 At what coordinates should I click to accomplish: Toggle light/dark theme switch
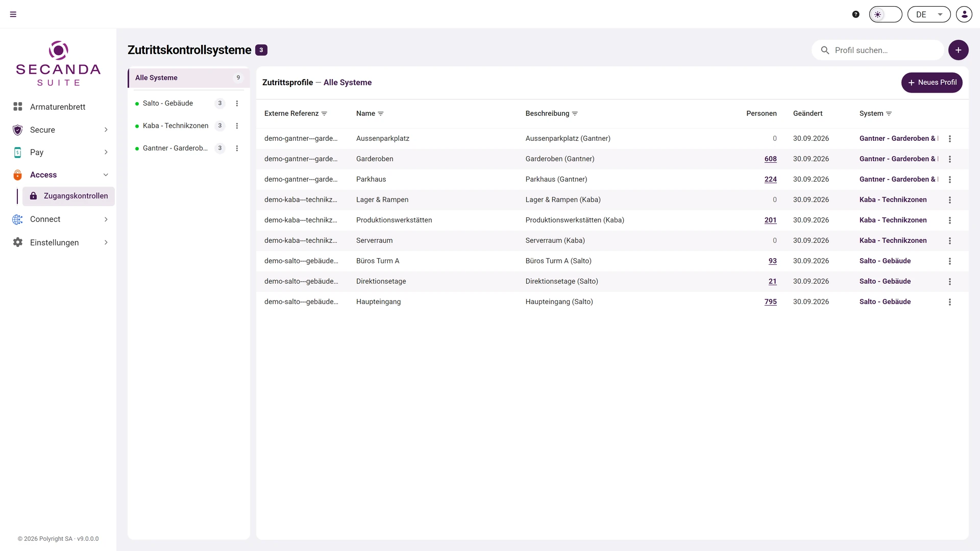coord(886,14)
